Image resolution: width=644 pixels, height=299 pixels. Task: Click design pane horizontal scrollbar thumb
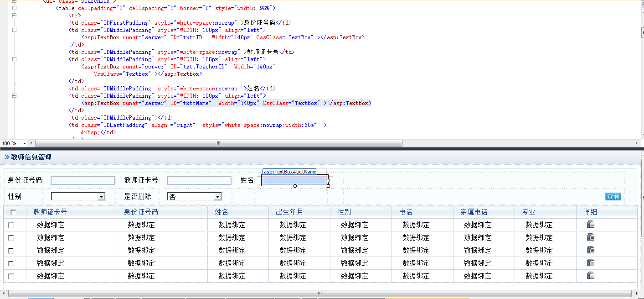tap(320, 293)
